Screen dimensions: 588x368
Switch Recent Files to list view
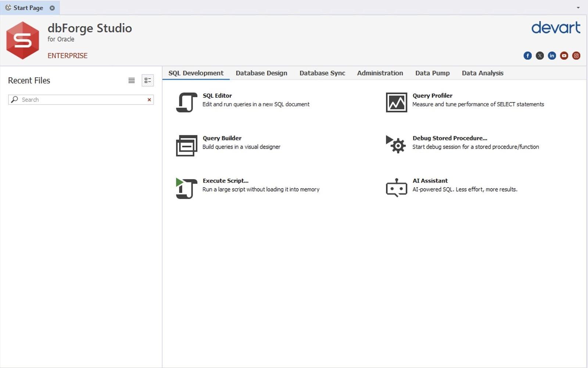pyautogui.click(x=132, y=81)
